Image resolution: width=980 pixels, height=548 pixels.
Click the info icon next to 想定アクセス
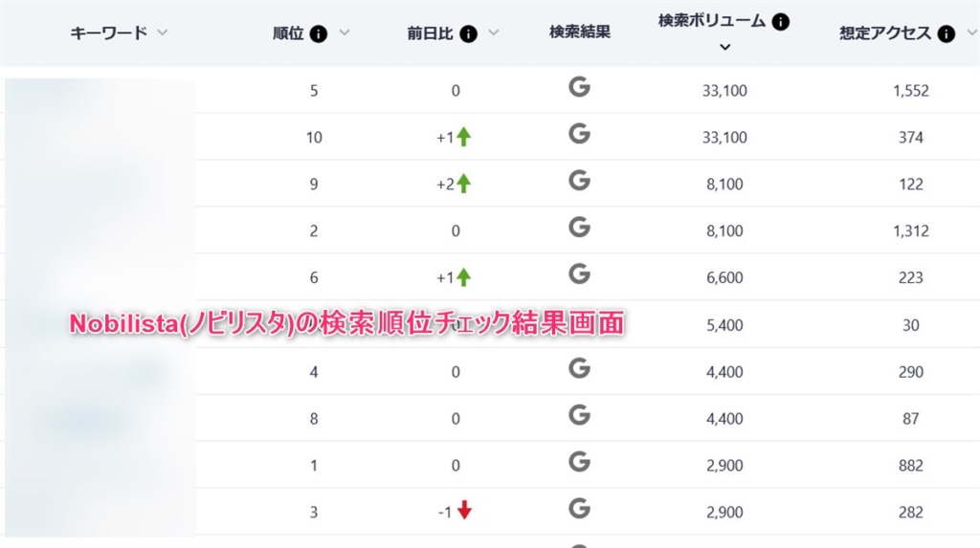point(947,34)
